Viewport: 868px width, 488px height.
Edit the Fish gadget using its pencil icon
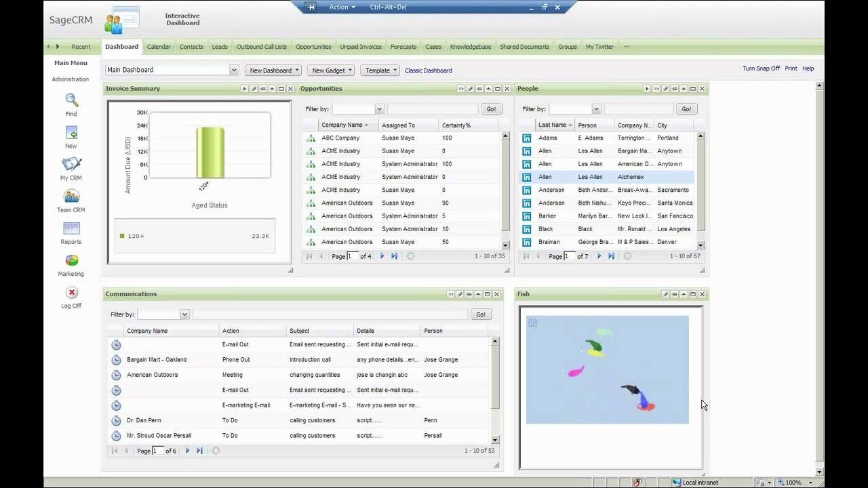(x=666, y=293)
